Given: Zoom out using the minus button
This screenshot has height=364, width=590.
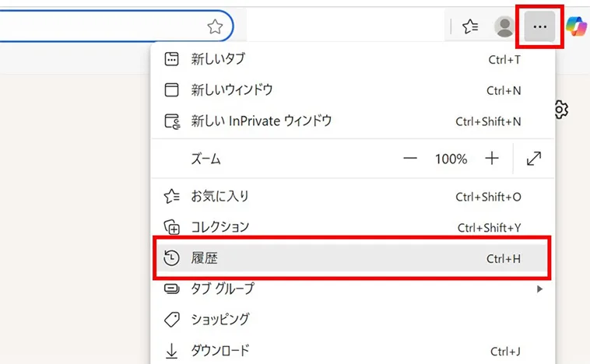Looking at the screenshot, I should click(410, 159).
